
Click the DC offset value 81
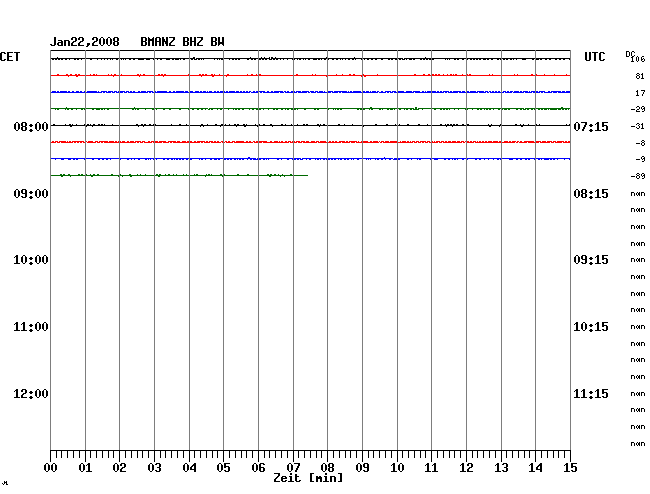(640, 76)
